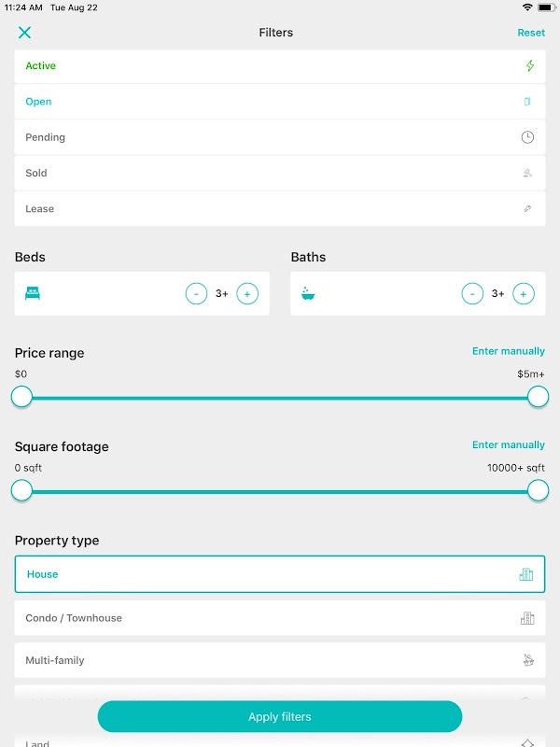Viewport: 560px width, 747px height.
Task: Click the Sold status icon
Action: 527,173
